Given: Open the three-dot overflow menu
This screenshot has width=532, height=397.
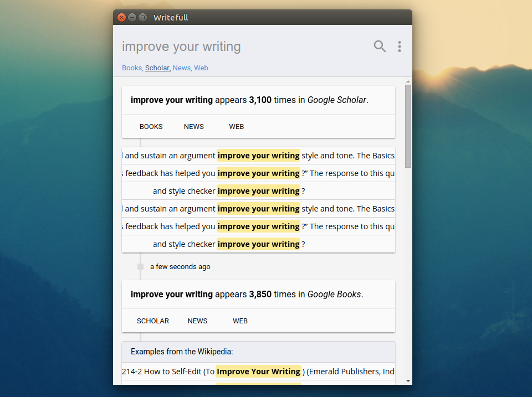Looking at the screenshot, I should point(400,47).
